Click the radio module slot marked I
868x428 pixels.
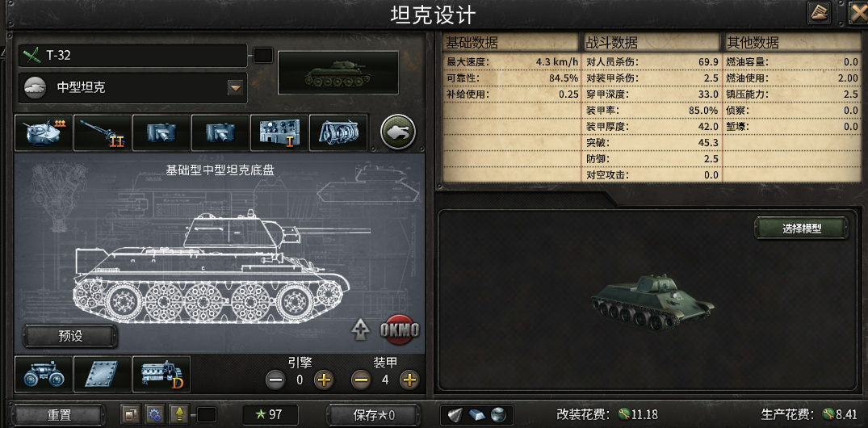point(279,133)
